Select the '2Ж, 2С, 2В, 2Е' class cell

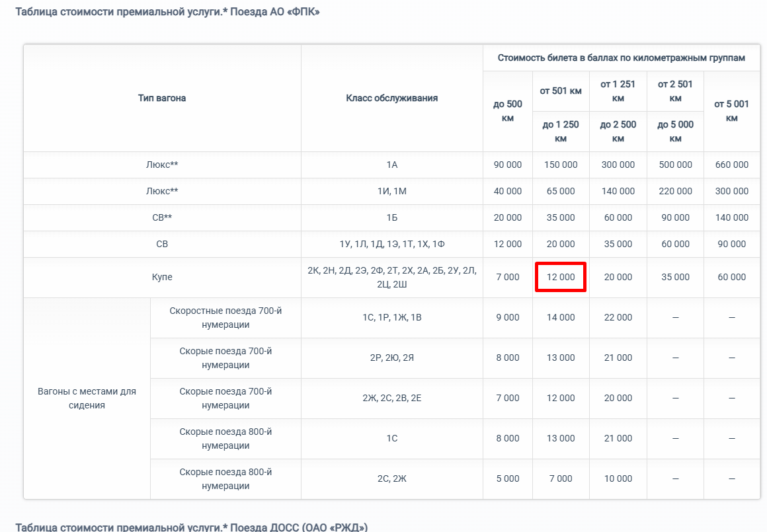tap(391, 398)
